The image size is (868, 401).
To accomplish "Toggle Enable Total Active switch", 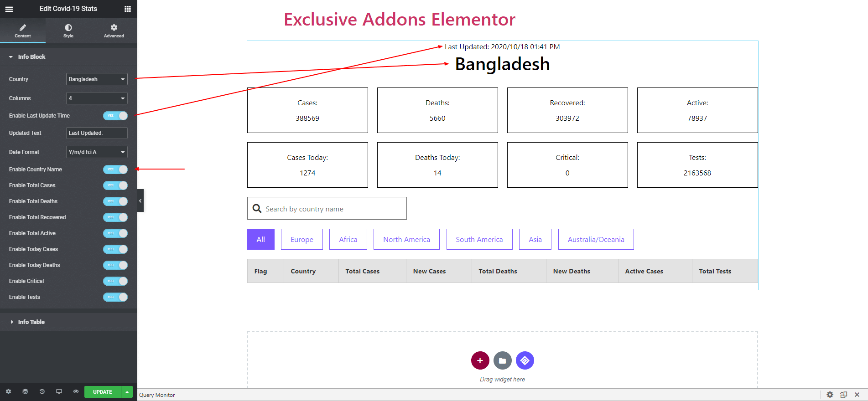I will (x=115, y=233).
